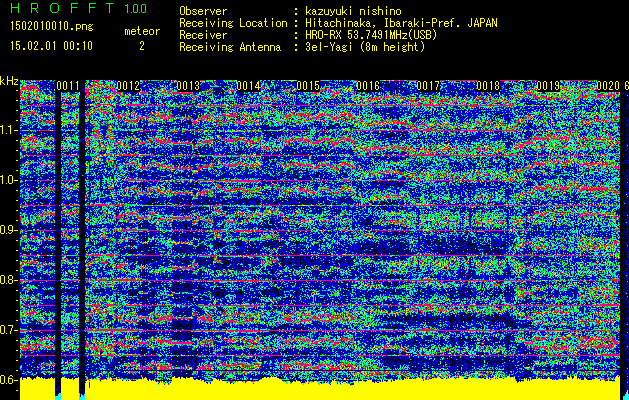Click the yellow signal level band

point(300,389)
